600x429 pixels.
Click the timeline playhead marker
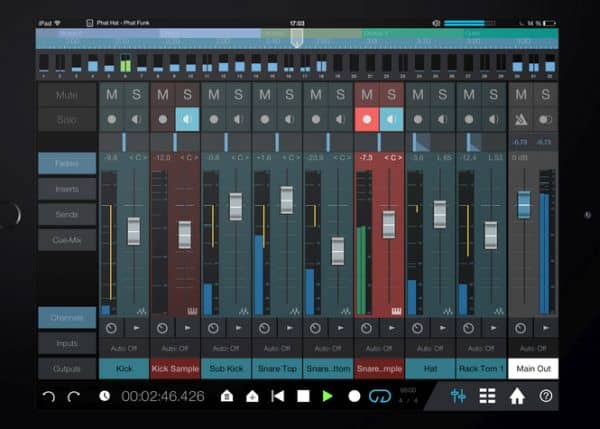(x=297, y=39)
